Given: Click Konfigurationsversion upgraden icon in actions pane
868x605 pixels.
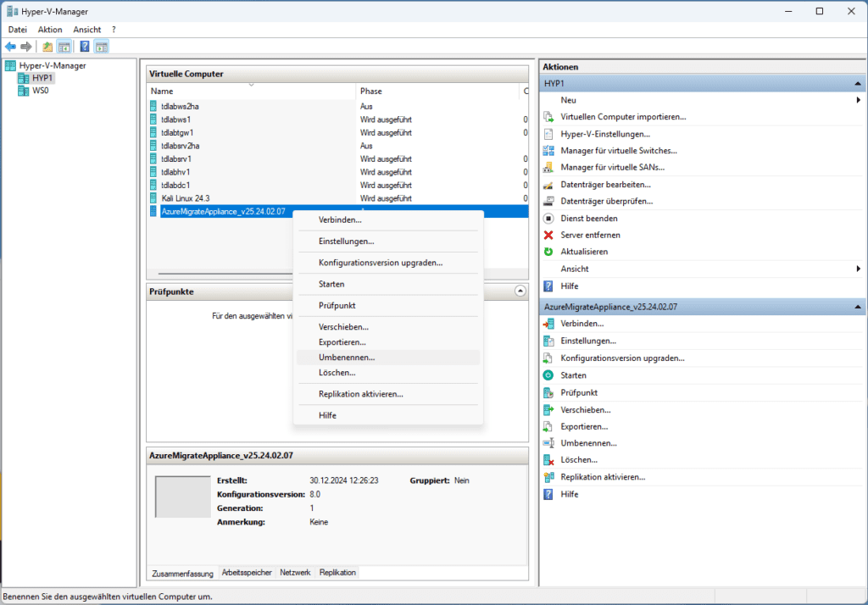Looking at the screenshot, I should pos(548,358).
